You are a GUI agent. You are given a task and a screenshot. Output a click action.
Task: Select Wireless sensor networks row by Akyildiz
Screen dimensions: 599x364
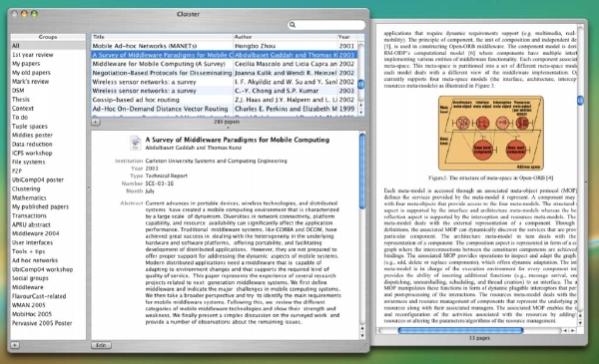coord(224,82)
